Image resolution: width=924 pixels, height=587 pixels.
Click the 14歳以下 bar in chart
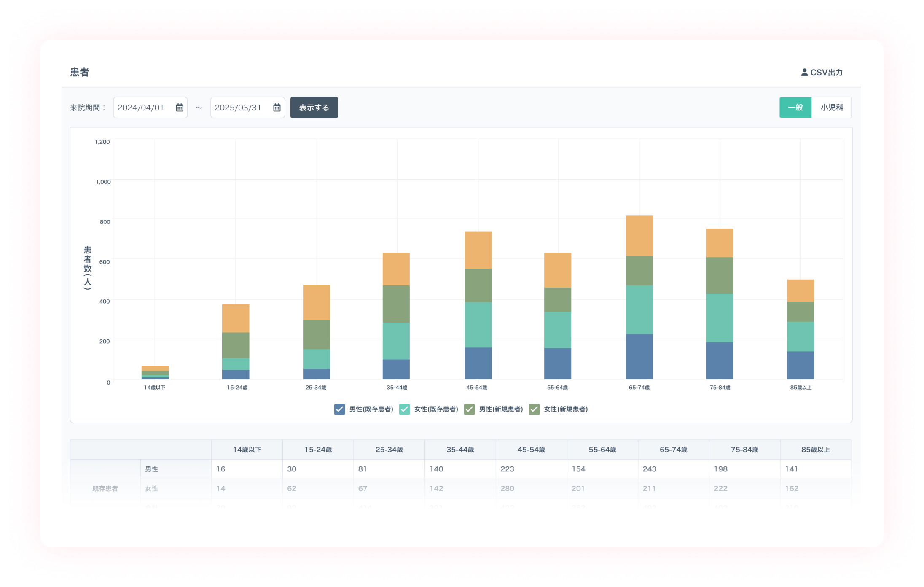[155, 372]
